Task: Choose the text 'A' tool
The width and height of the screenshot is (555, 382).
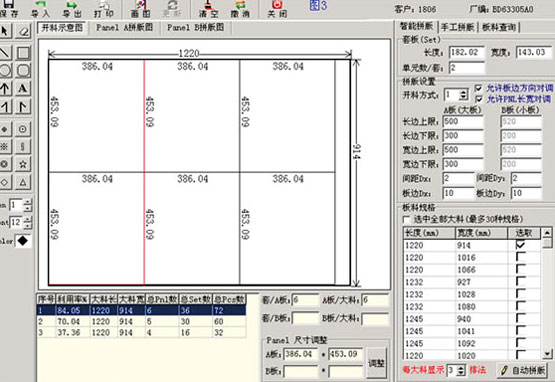Action: (23, 88)
